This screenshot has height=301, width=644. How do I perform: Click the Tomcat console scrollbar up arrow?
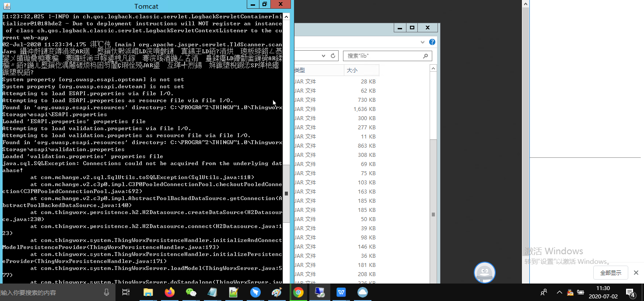[x=286, y=17]
